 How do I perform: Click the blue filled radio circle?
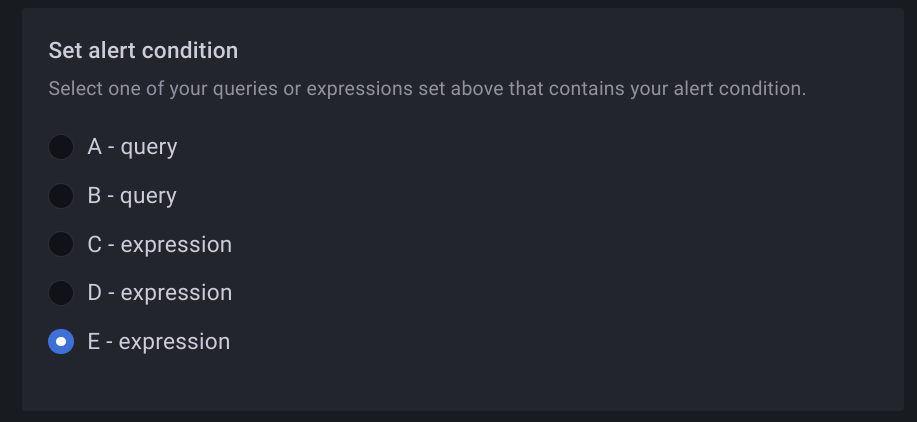pos(61,342)
